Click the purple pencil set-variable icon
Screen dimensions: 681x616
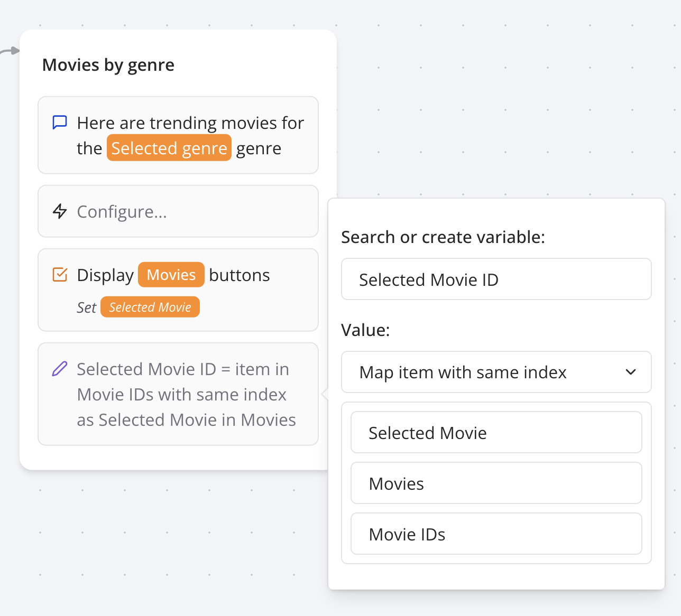coord(60,369)
